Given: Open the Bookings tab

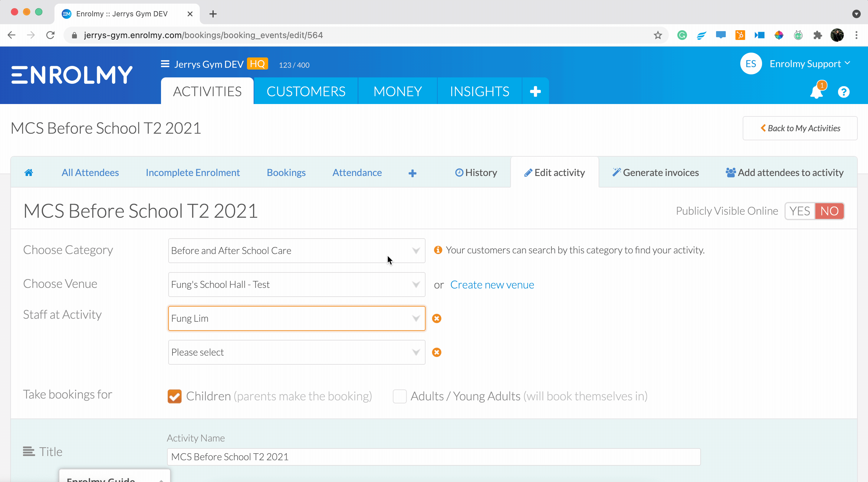Looking at the screenshot, I should tap(286, 173).
